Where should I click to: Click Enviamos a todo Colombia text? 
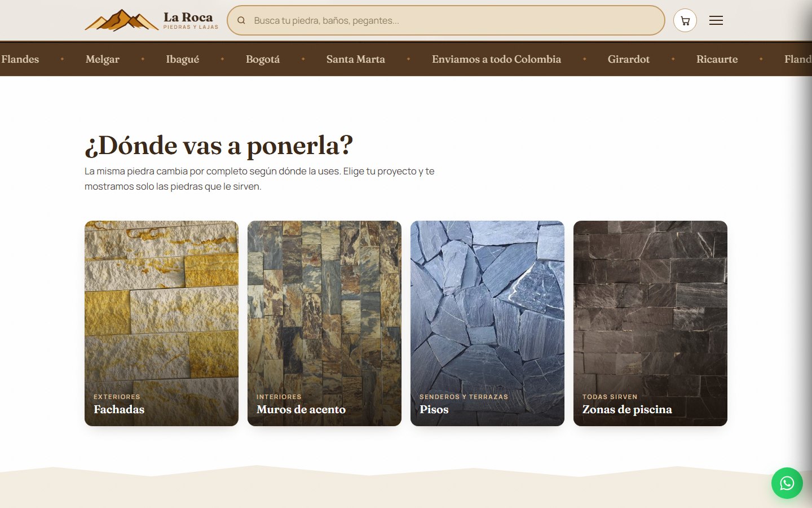(x=496, y=59)
